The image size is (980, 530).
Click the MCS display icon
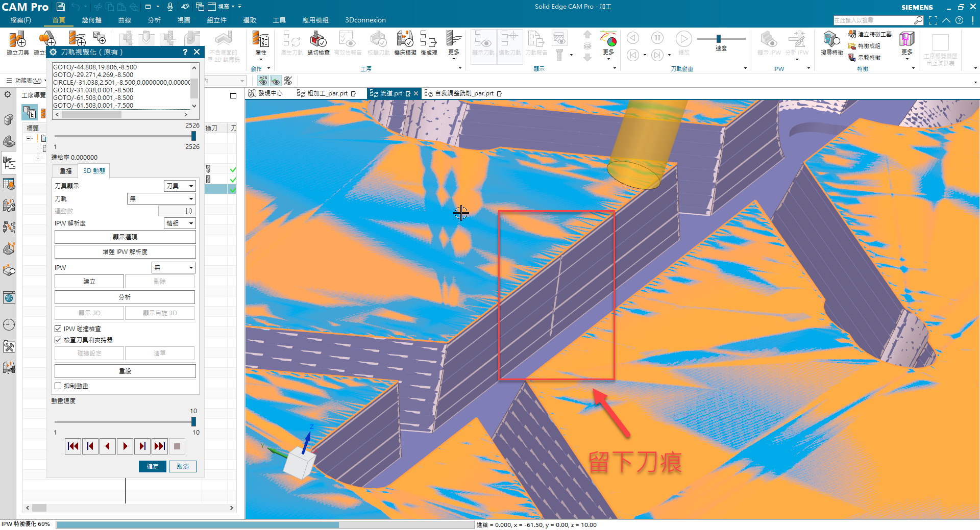point(263,81)
